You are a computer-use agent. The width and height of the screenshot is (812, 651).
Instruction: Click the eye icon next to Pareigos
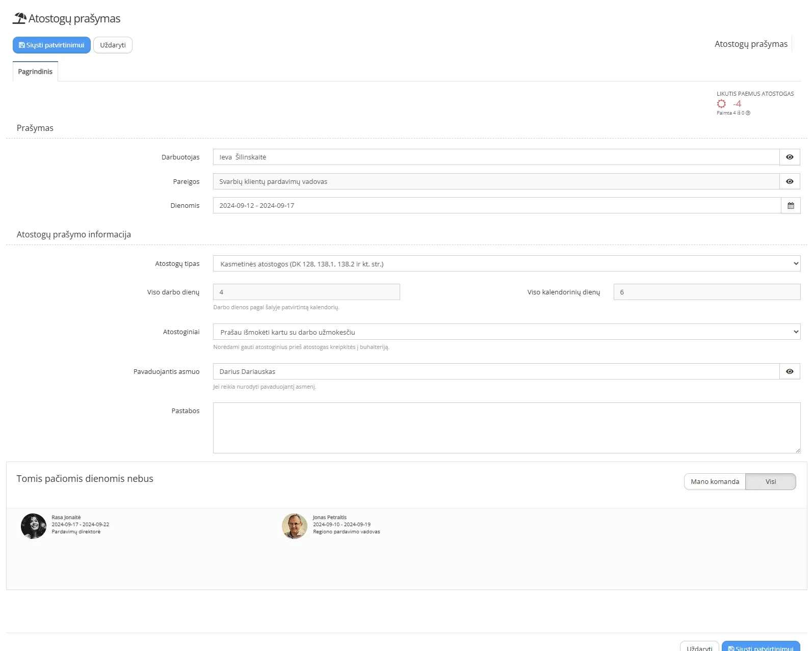pos(789,182)
